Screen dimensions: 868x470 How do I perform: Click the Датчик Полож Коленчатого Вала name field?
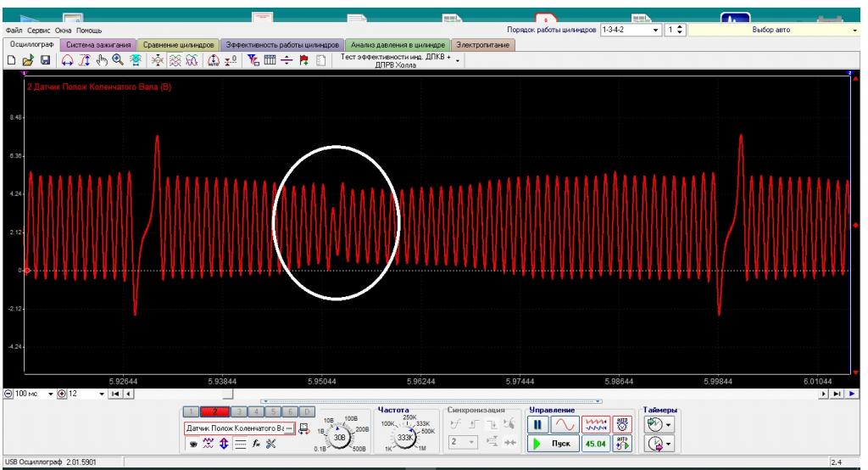coord(237,428)
